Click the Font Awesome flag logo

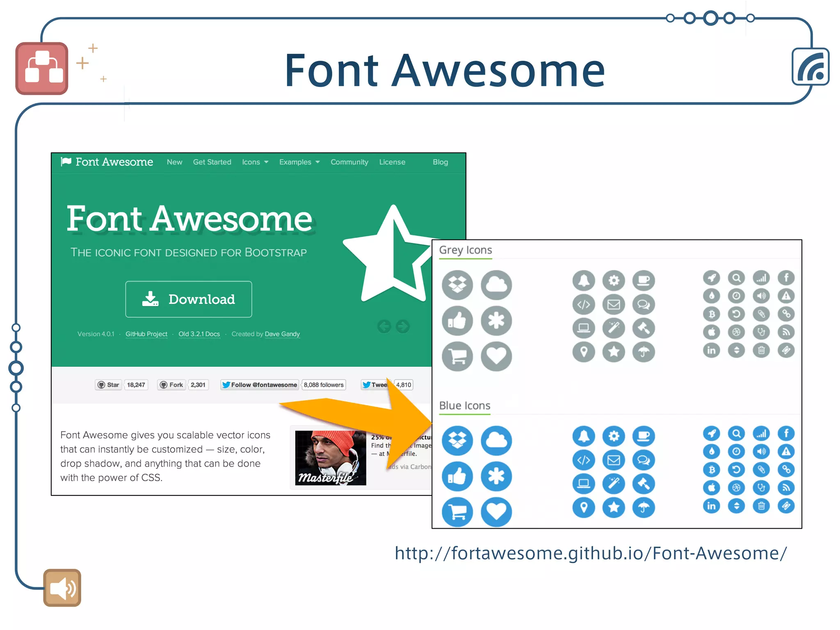[107, 162]
